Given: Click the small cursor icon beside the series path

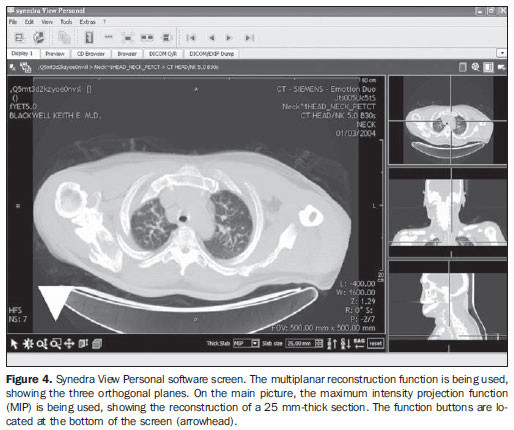Looking at the screenshot, I should click(13, 68).
